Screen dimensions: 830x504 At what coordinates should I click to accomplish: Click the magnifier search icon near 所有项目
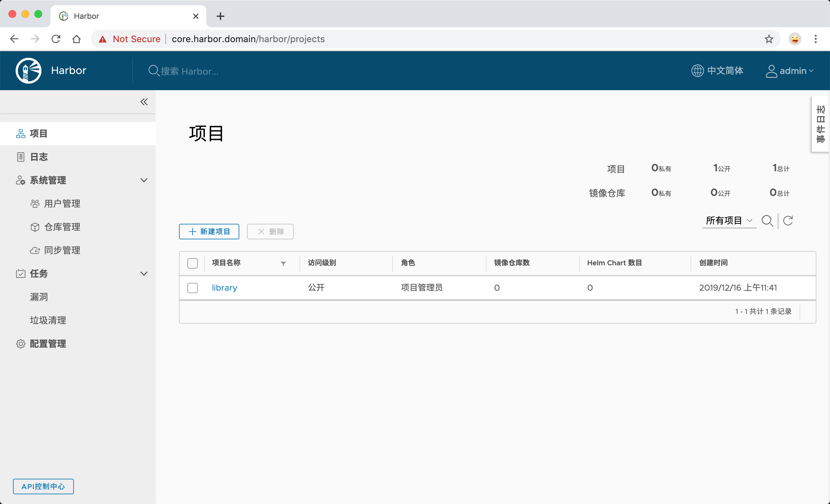coord(768,221)
